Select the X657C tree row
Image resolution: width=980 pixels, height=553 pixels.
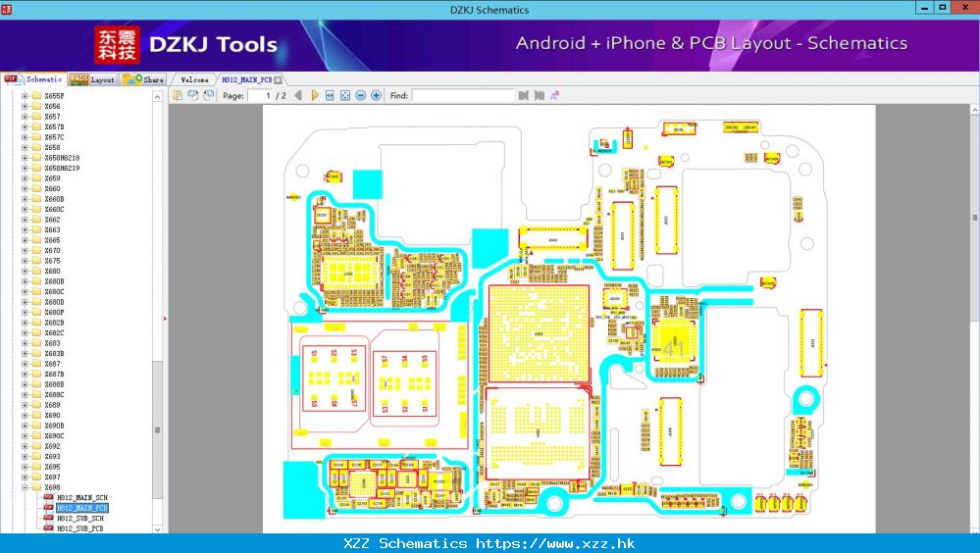coord(54,137)
